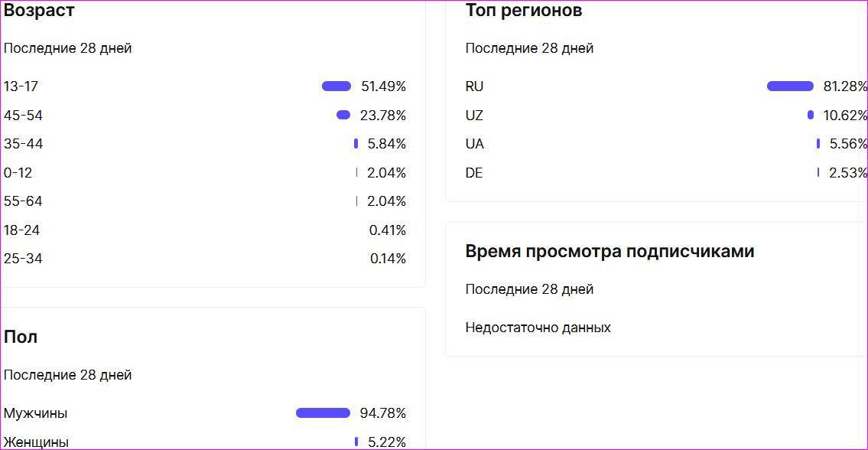Image resolution: width=868 pixels, height=450 pixels.
Task: Click the Пол section heading
Action: [21, 337]
